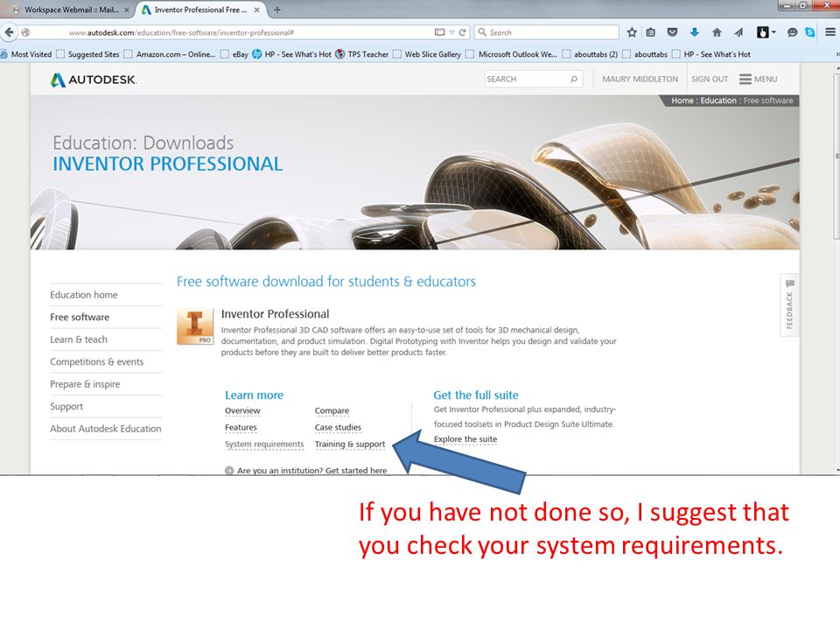Open Support sidebar link

coord(66,407)
